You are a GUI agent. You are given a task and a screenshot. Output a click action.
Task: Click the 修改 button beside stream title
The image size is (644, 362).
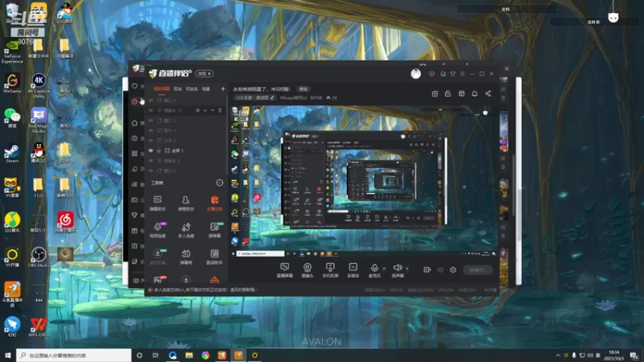tap(303, 88)
